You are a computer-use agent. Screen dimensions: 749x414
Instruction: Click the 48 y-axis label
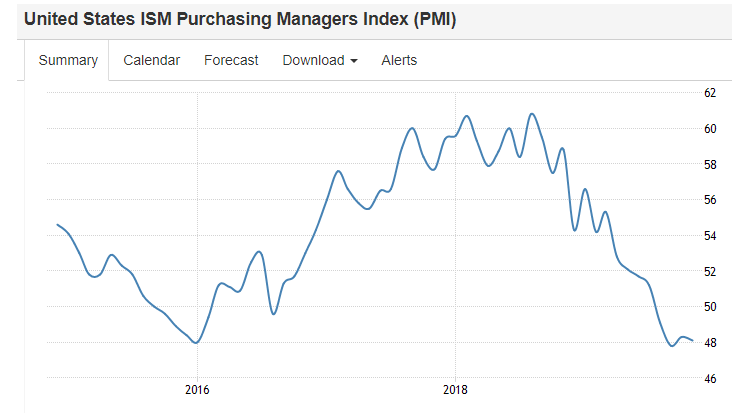coord(710,342)
